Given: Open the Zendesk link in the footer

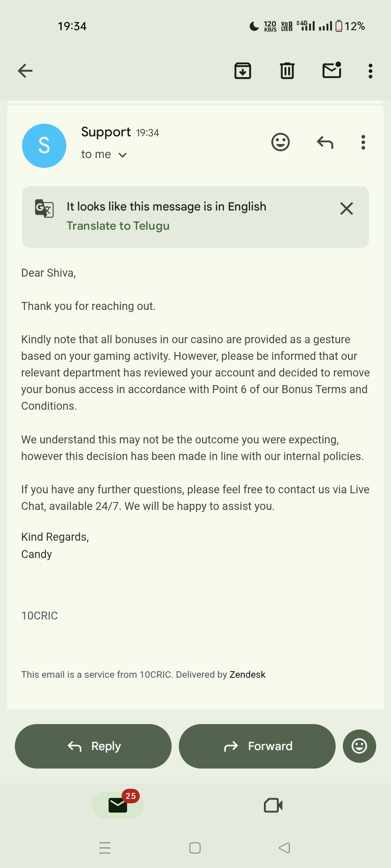Looking at the screenshot, I should tap(247, 675).
